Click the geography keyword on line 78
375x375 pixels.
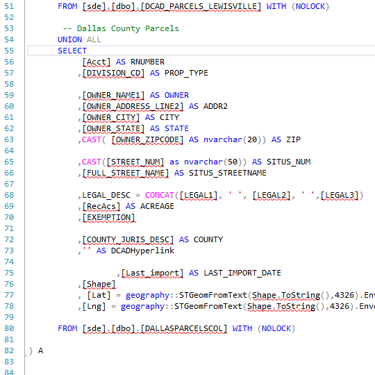142,306
